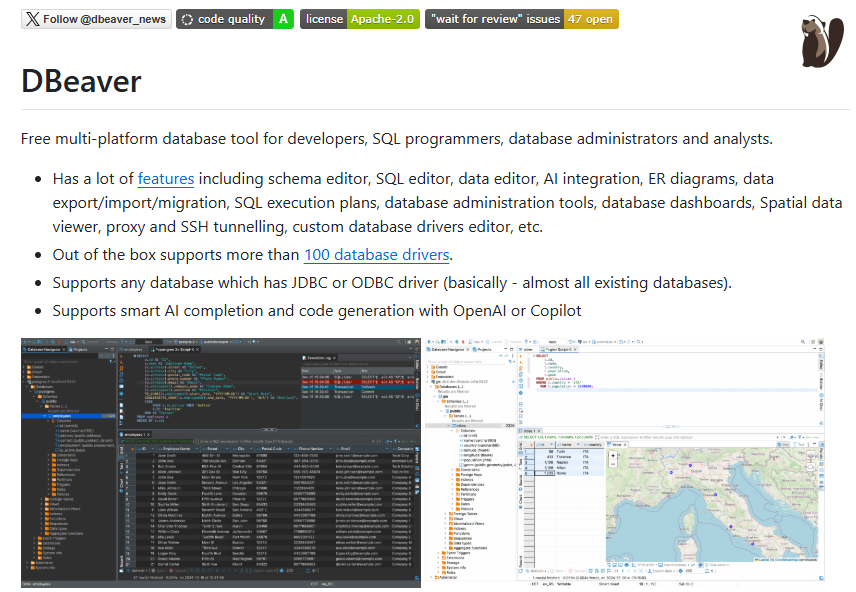856x592 pixels.
Task: Click "Supports smart AI completion" bullet text
Action: coord(317,311)
